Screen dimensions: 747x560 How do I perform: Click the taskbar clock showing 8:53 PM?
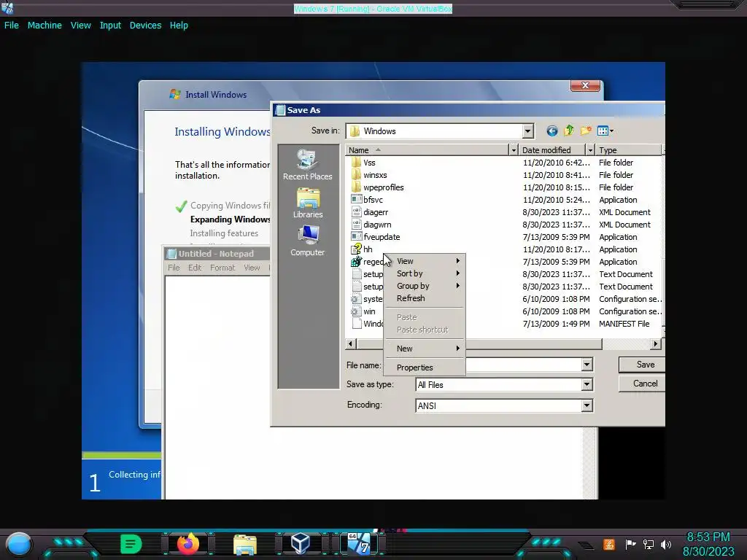pos(708,537)
